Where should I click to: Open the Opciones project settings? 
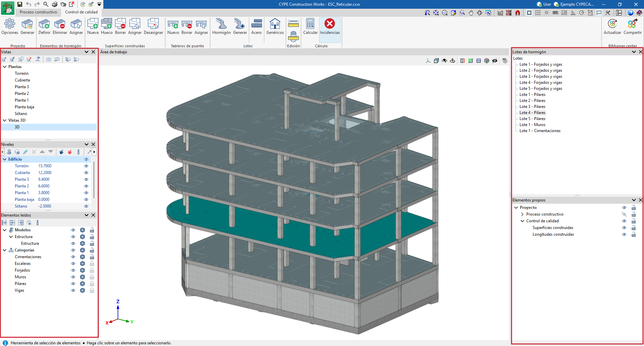(10, 24)
